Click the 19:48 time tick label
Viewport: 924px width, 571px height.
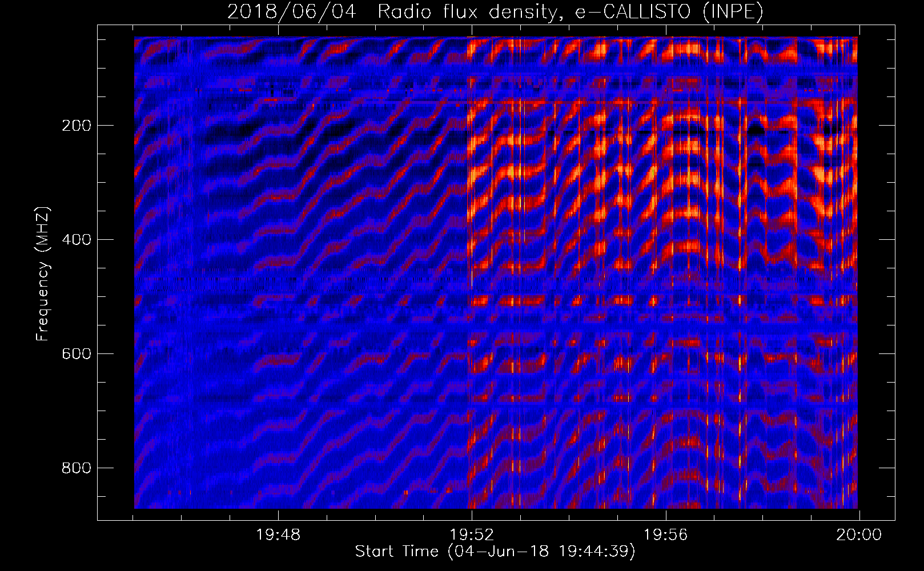(278, 535)
